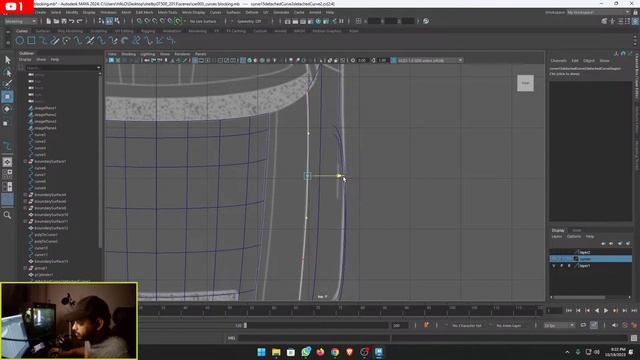Screen dimensions: 640x360
Task: Toggle playback P box of layer1
Action: tap(562, 266)
